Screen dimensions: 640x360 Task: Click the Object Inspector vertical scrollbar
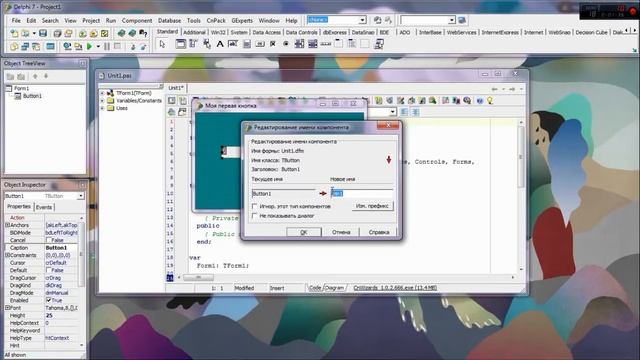coord(81,282)
